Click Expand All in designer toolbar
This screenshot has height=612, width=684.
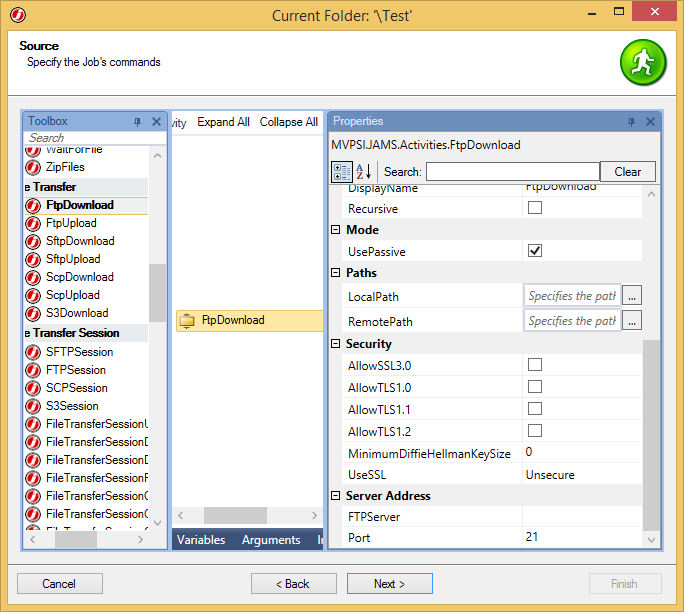pyautogui.click(x=223, y=122)
